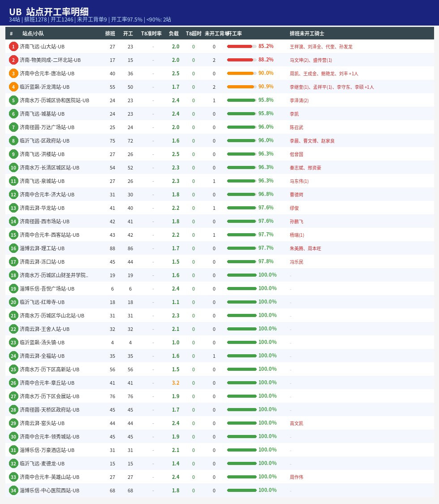439x504 pixels.
Task: Select station 淄博云湃-理工站-UB
Action: click(x=42, y=248)
